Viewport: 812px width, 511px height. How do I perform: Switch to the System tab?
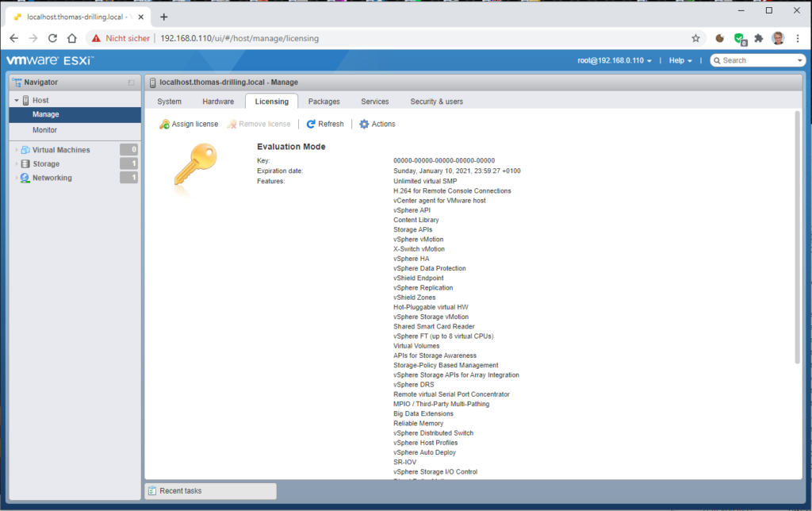pos(170,102)
